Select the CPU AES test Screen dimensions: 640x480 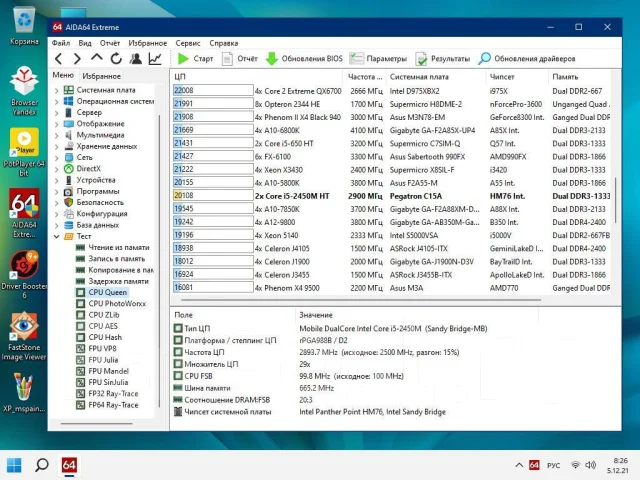(103, 326)
